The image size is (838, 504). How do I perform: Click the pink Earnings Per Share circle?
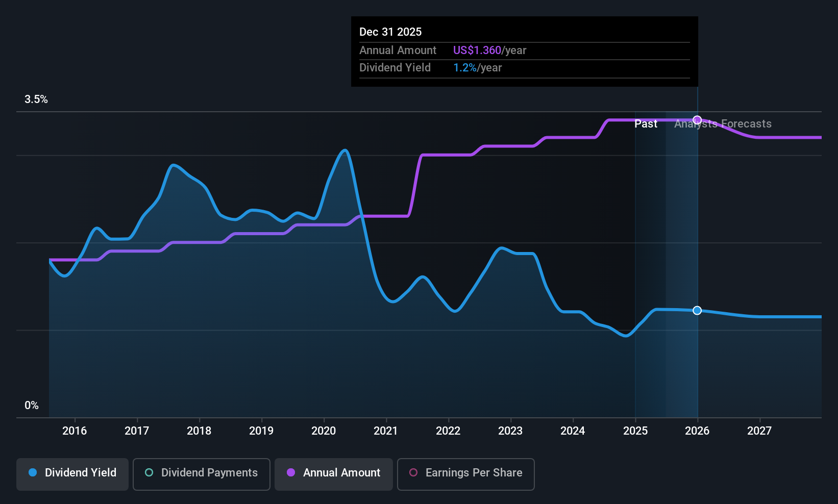tap(413, 472)
